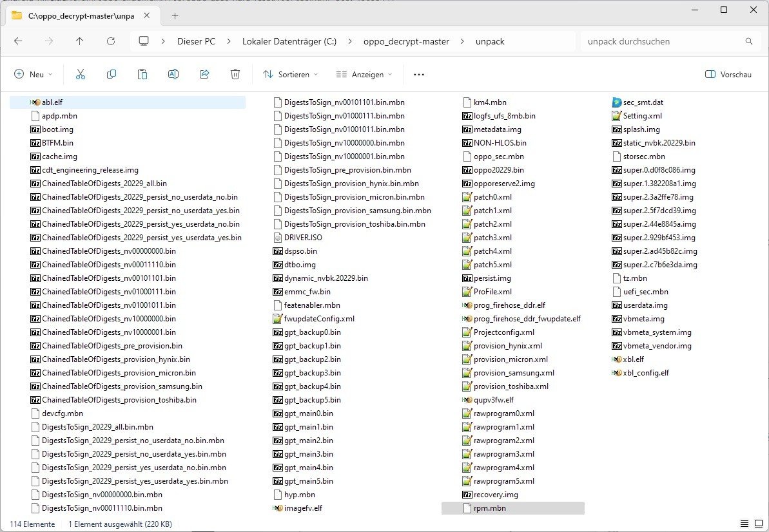Go up one folder level
The width and height of the screenshot is (769, 532).
pyautogui.click(x=79, y=41)
